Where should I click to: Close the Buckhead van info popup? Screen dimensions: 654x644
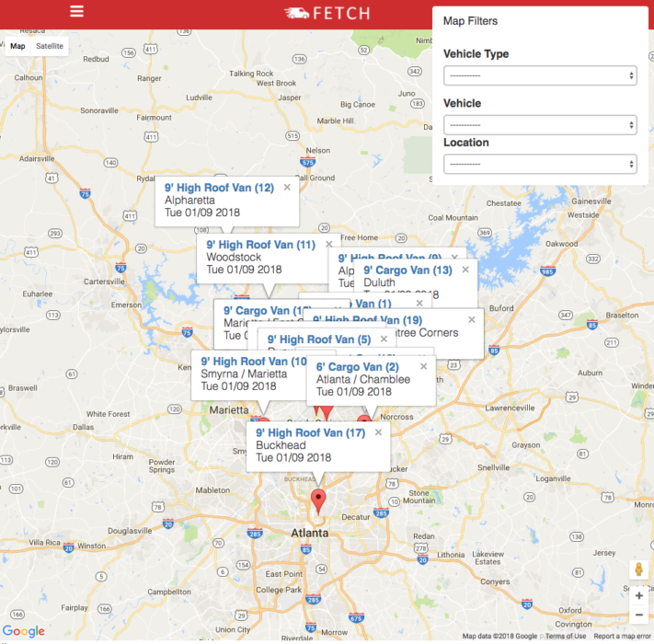378,431
